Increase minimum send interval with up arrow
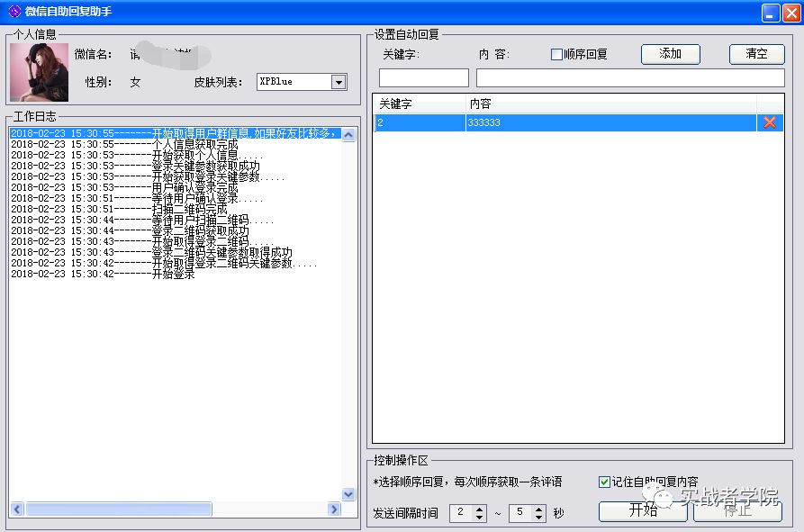The height and width of the screenshot is (532, 804). click(x=479, y=509)
